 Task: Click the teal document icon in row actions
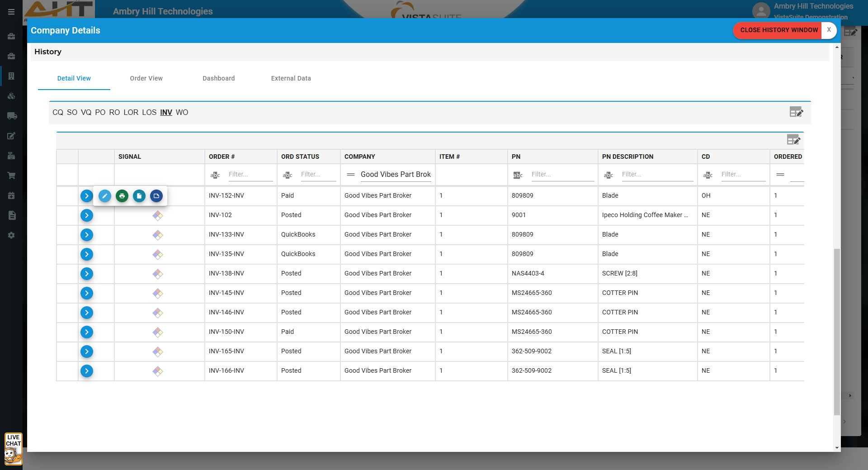click(139, 196)
